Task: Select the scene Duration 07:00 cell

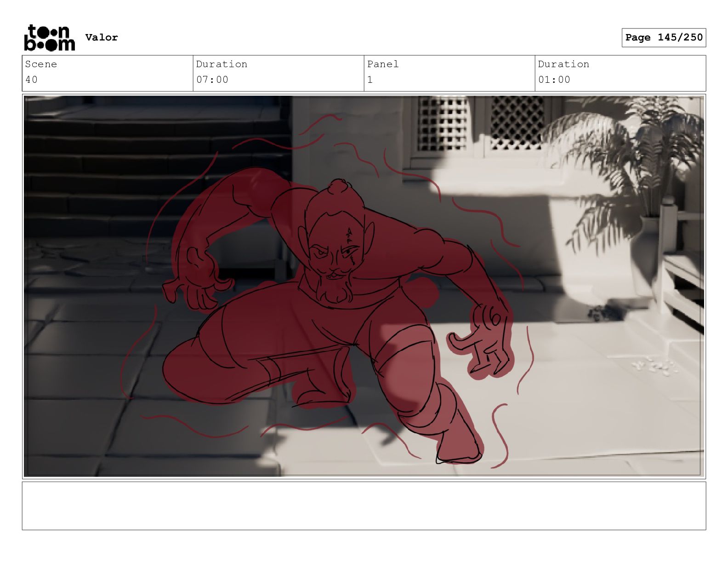Action: [x=279, y=73]
